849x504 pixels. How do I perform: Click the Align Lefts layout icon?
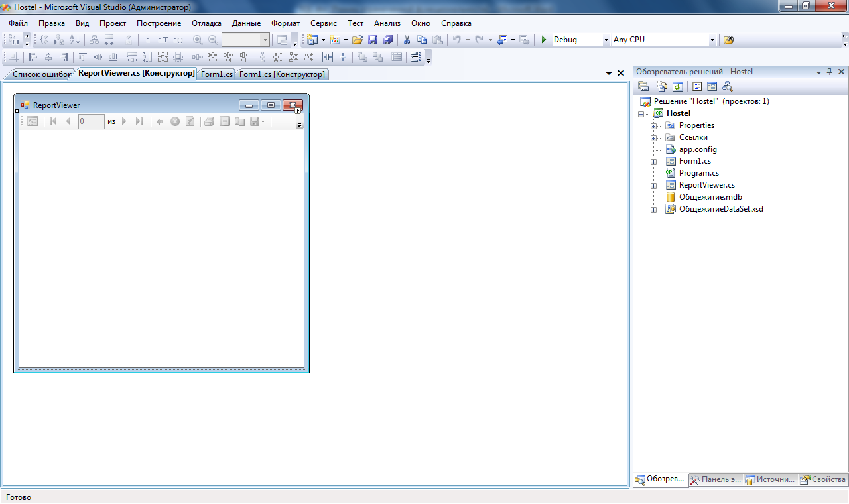33,57
